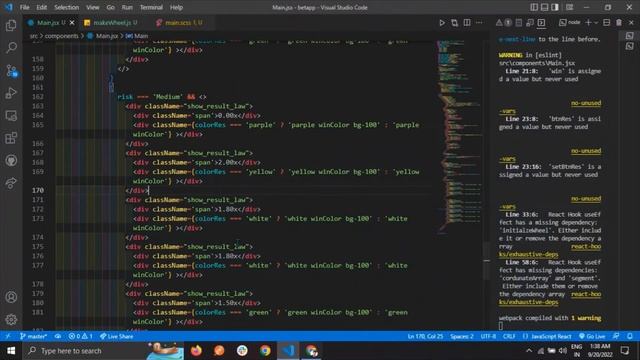640x360 pixels.
Task: Add a new terminal with plus icon
Action: (588, 22)
